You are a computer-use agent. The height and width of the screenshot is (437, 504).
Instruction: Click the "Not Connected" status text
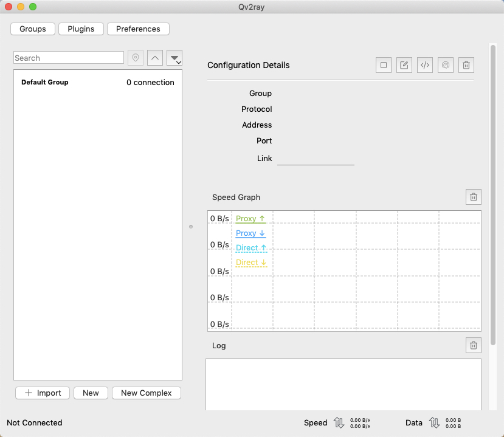click(35, 422)
